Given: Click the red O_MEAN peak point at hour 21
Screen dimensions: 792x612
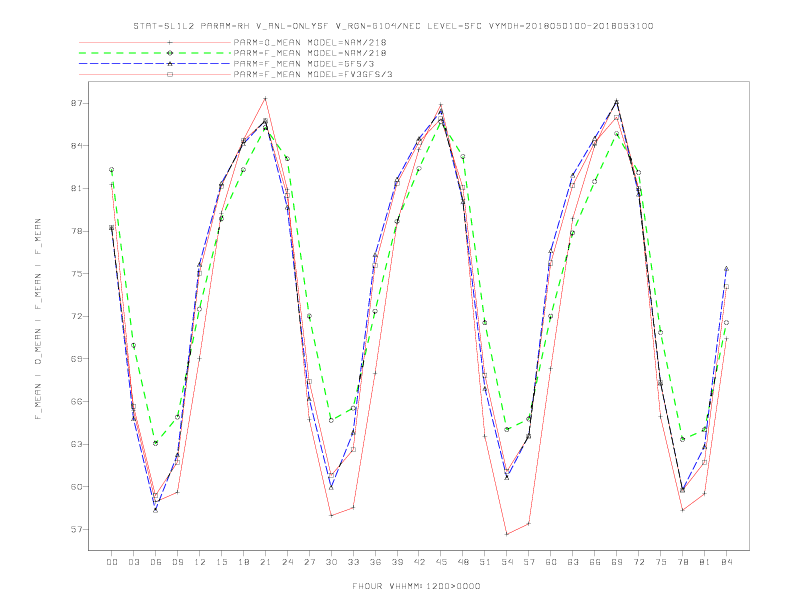Looking at the screenshot, I should (x=265, y=98).
